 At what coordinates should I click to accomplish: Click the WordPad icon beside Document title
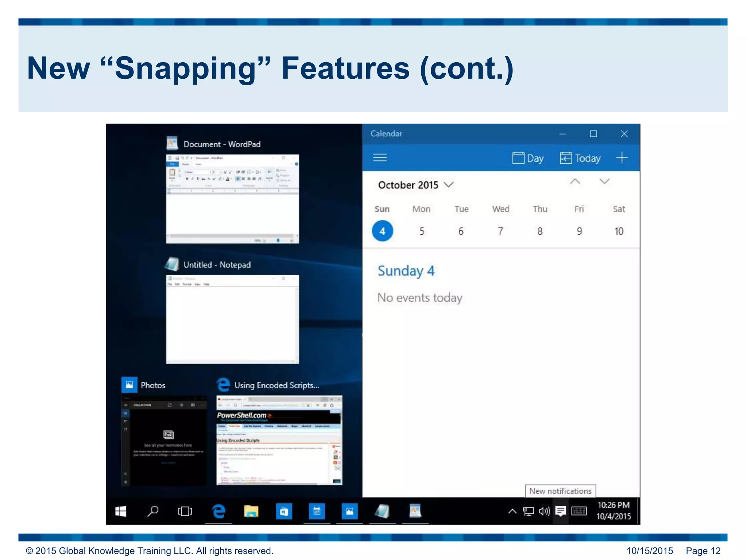tap(172, 144)
